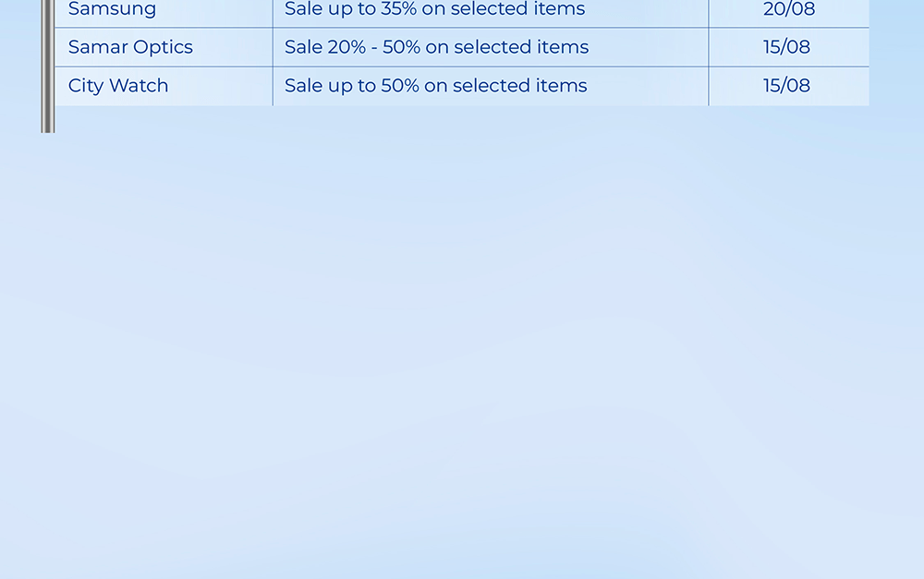Click the Samsung store name
The image size is (924, 579).
(x=112, y=10)
